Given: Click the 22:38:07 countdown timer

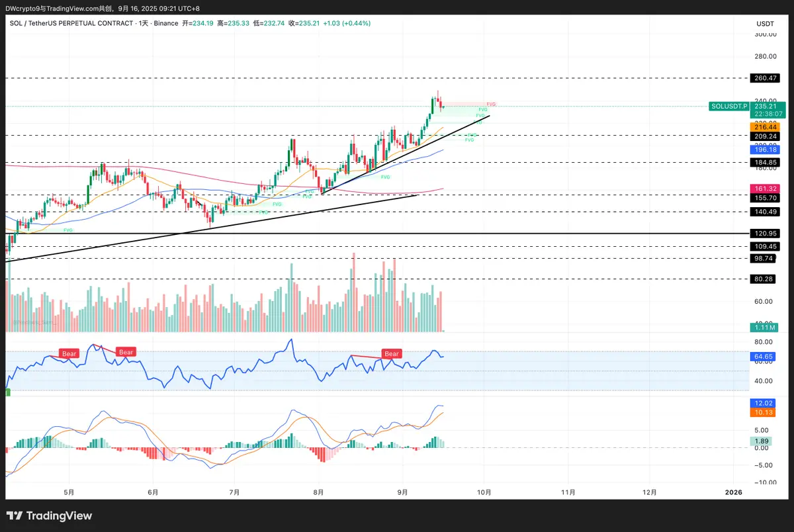Looking at the screenshot, I should click(x=768, y=114).
